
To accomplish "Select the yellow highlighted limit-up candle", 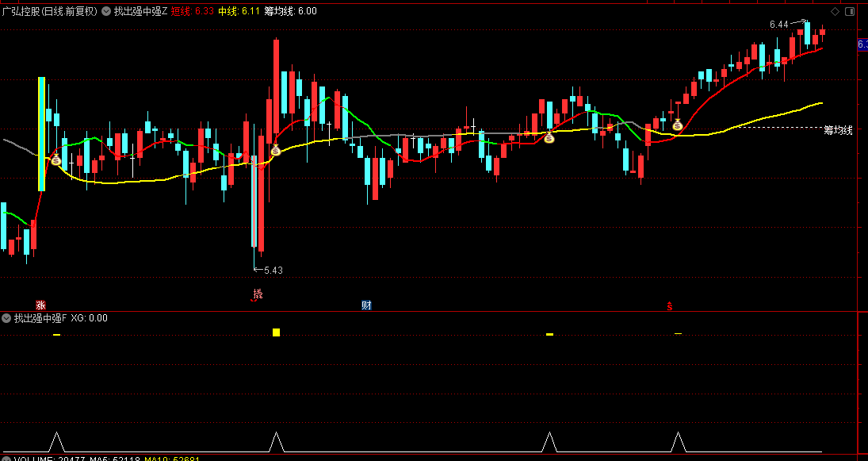I will click(x=41, y=134).
